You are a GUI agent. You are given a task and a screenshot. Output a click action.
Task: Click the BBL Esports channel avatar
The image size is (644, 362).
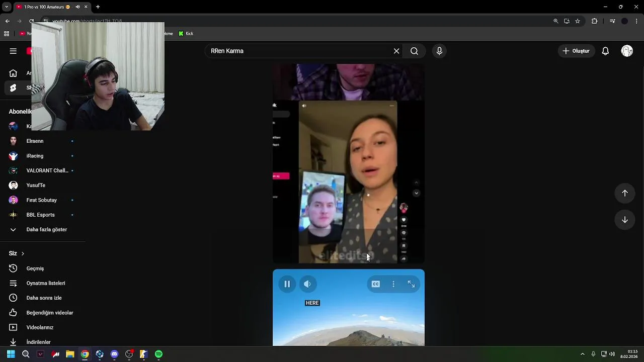point(14,215)
